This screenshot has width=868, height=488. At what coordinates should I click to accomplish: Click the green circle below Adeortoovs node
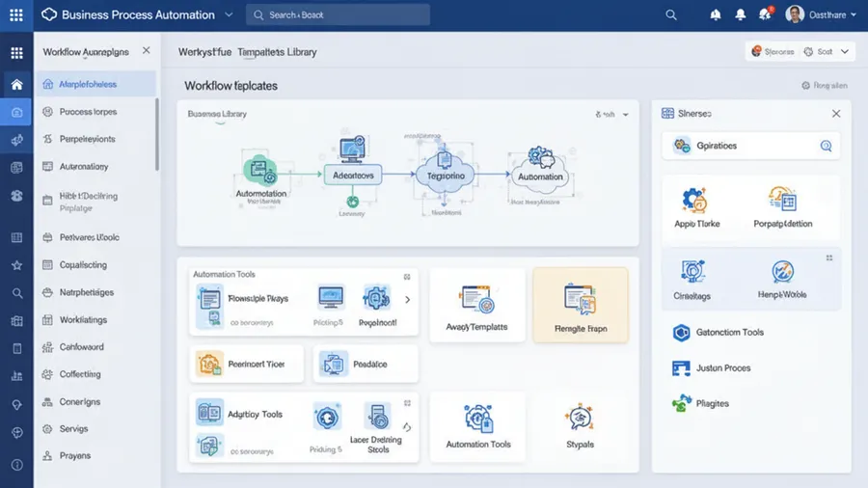pyautogui.click(x=353, y=202)
